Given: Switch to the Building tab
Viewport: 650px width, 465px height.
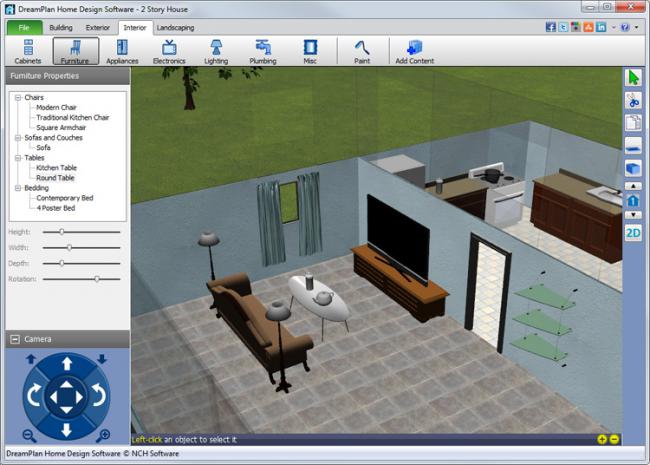Looking at the screenshot, I should [61, 28].
